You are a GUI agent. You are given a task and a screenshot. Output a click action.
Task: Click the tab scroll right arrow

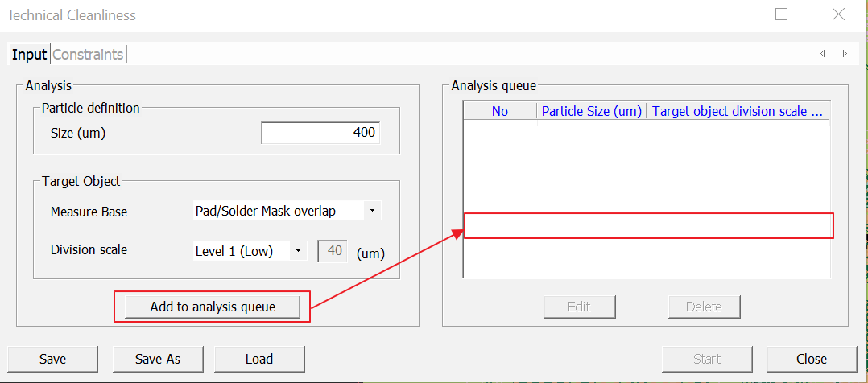tap(844, 54)
